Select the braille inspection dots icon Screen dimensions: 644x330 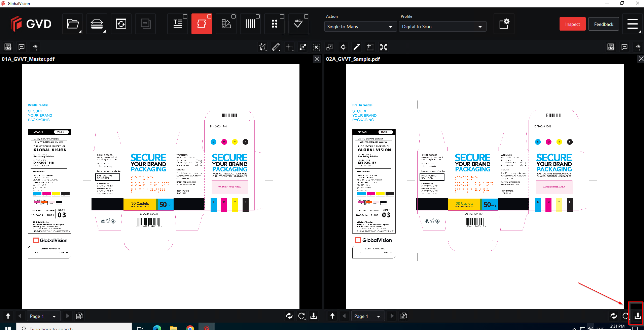click(274, 24)
